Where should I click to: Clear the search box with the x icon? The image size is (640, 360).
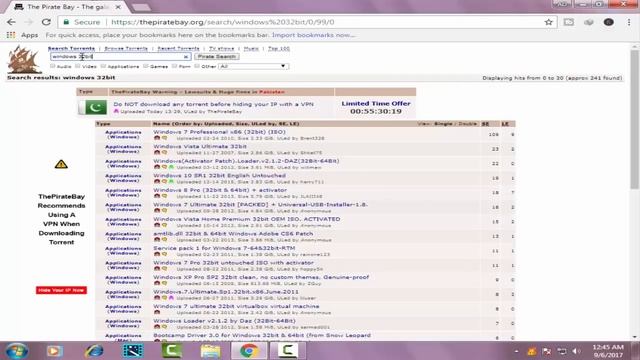186,57
